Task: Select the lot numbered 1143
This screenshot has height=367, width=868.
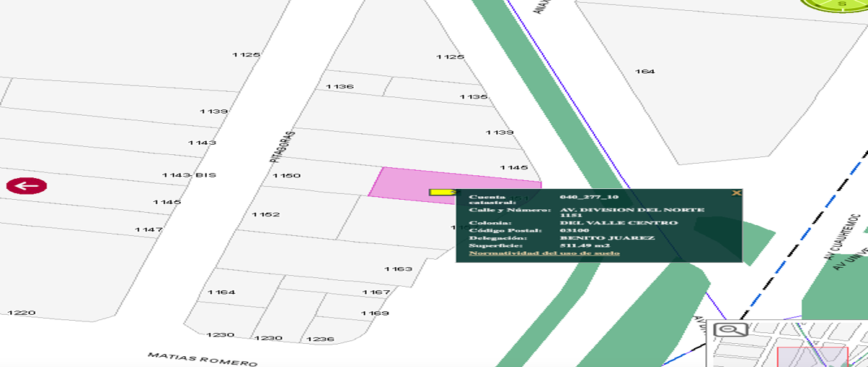Action: (202, 142)
